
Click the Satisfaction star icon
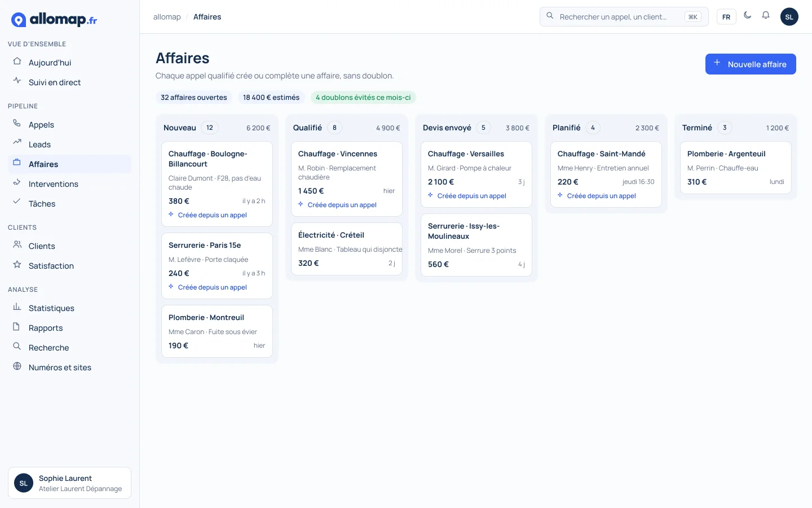click(17, 265)
